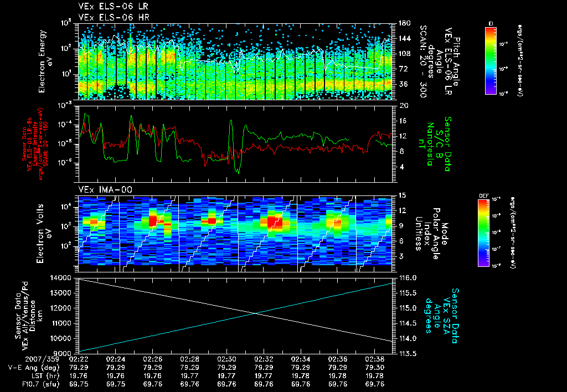Image resolution: width=567 pixels, height=392 pixels.
Task: Click the 36 pitch angle tick label
Action: pyautogui.click(x=404, y=84)
